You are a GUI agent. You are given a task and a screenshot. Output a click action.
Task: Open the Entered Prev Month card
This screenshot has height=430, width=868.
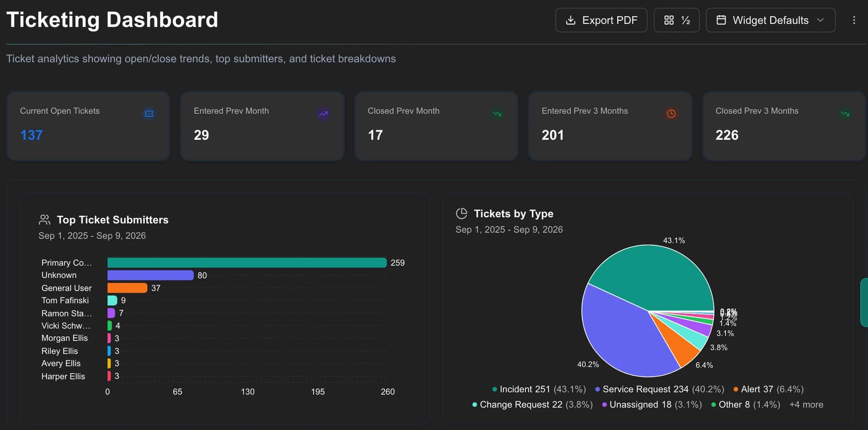pyautogui.click(x=262, y=126)
